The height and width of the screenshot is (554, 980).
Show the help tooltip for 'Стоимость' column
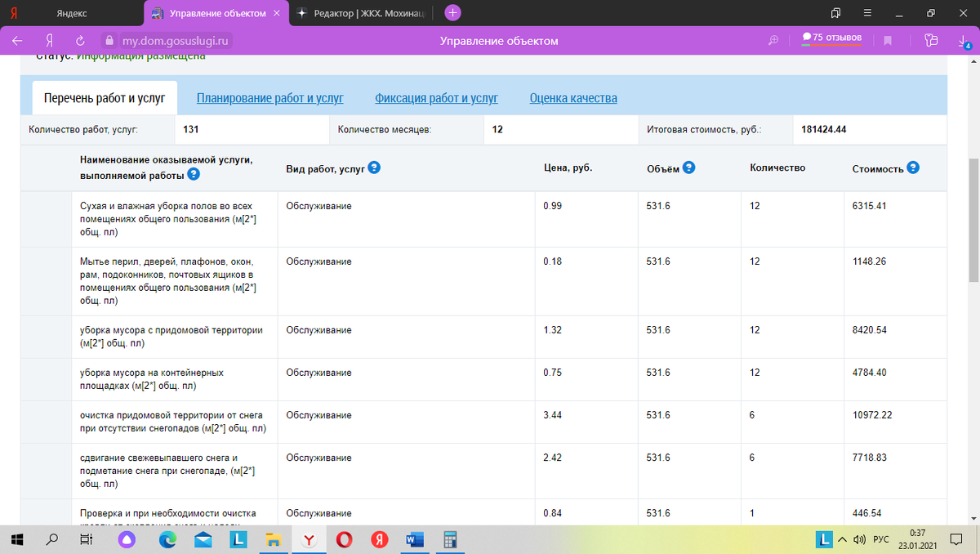click(x=913, y=168)
